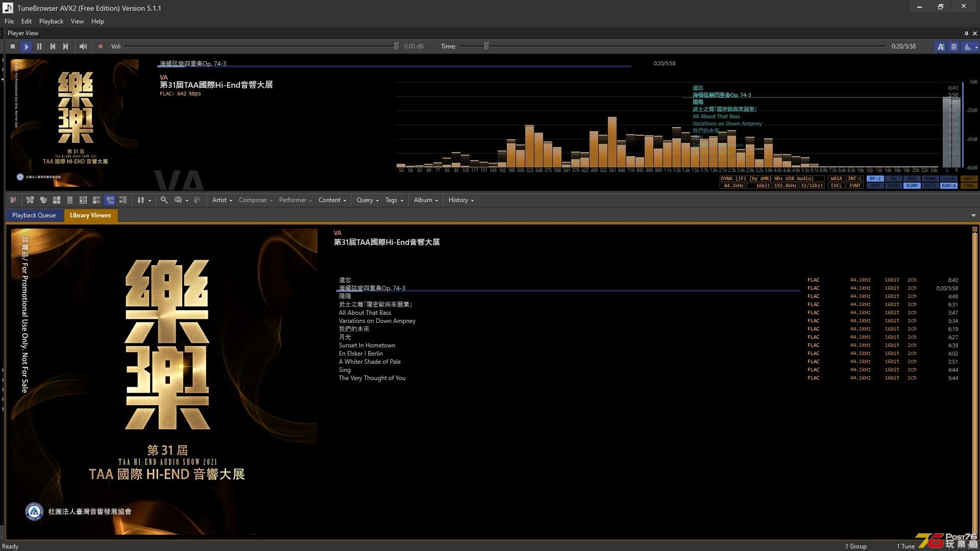Select the track Sunset In Hometown

pos(367,345)
